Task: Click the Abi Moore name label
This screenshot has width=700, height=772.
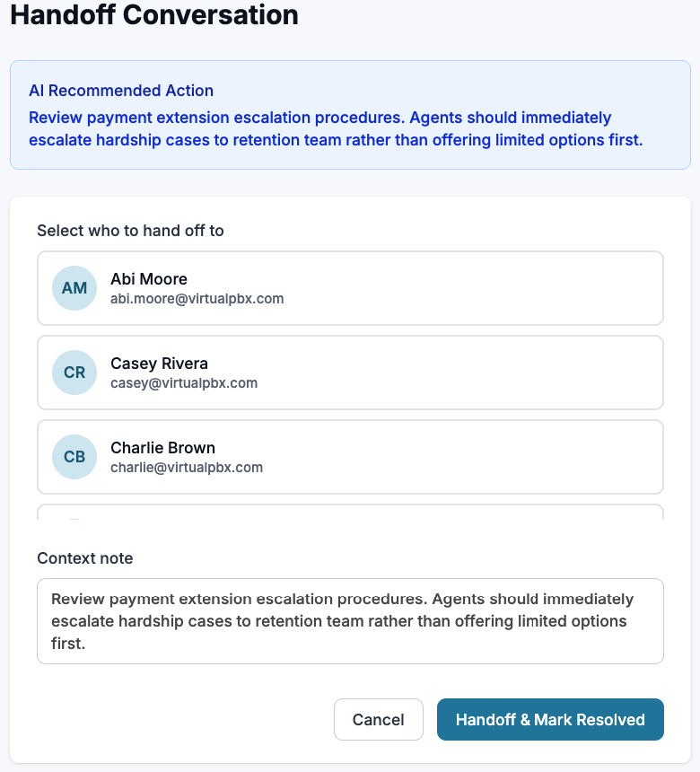Action: tap(149, 279)
